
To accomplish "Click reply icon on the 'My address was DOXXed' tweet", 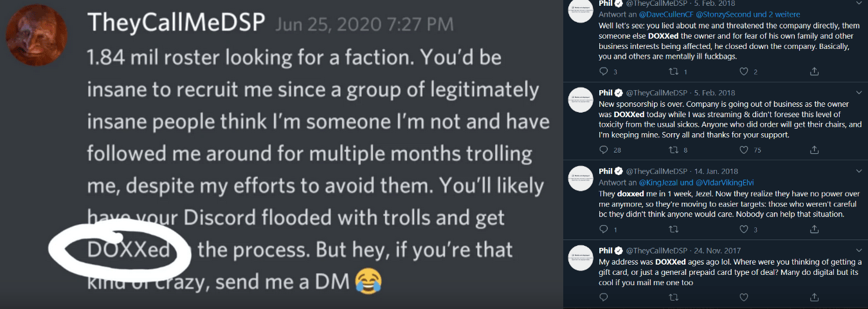I will coord(603,297).
